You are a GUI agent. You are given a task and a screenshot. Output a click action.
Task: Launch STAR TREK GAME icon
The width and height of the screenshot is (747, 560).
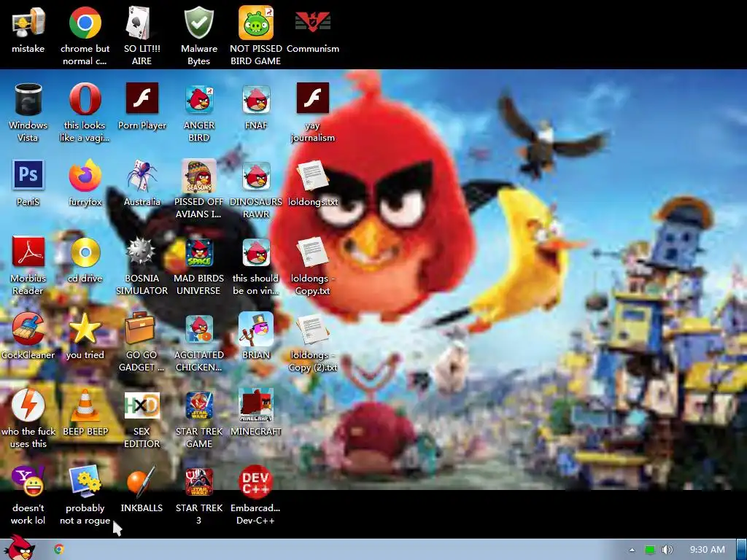click(x=198, y=405)
